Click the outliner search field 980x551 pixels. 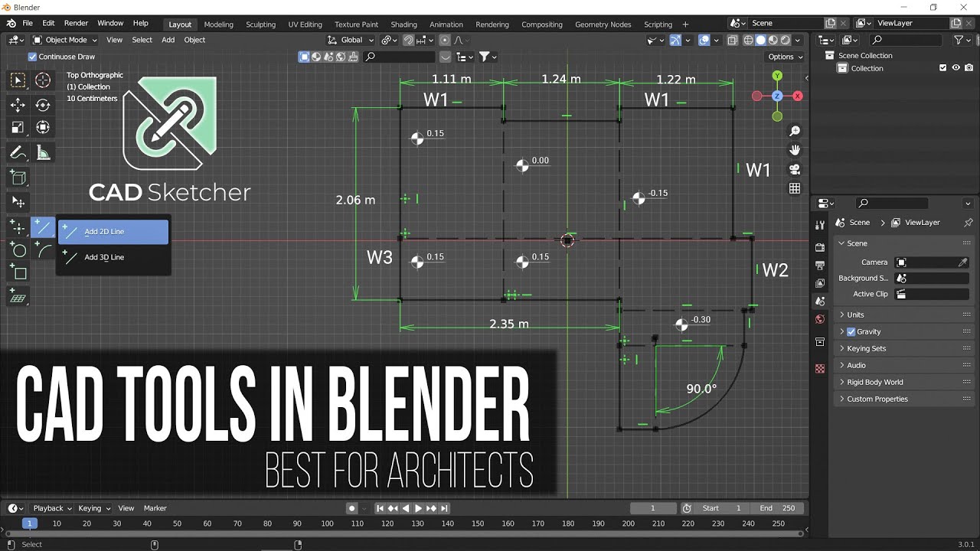907,40
